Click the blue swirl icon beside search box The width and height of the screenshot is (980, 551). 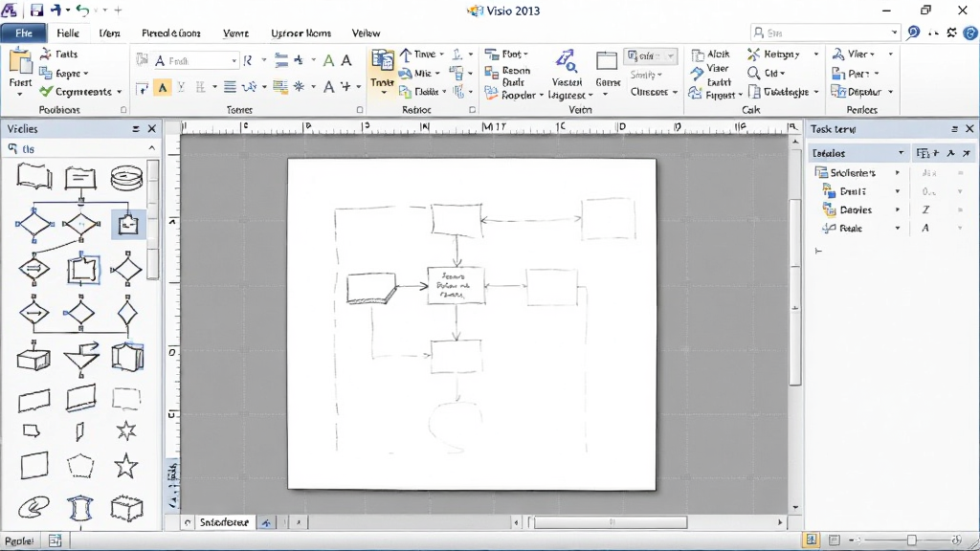913,33
